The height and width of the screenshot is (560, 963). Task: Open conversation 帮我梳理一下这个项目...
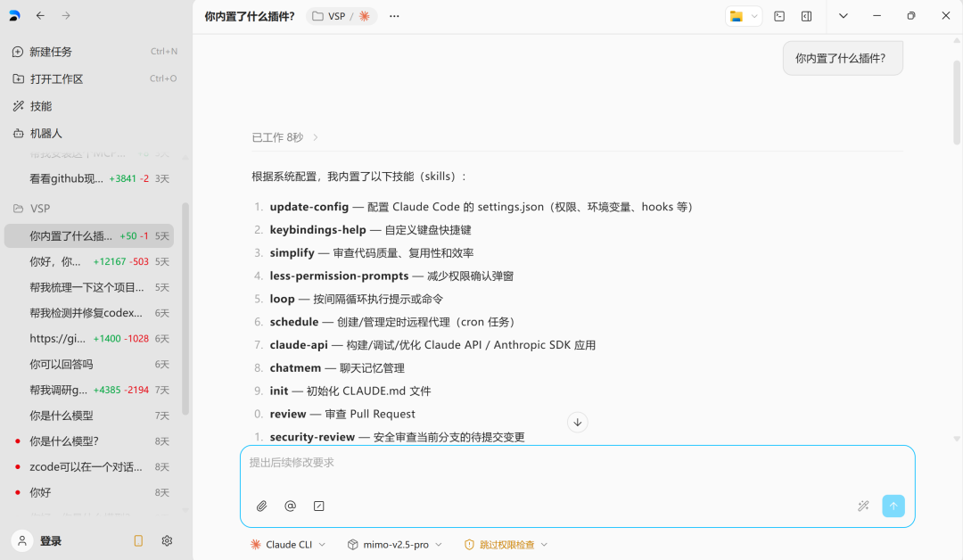[x=89, y=287]
